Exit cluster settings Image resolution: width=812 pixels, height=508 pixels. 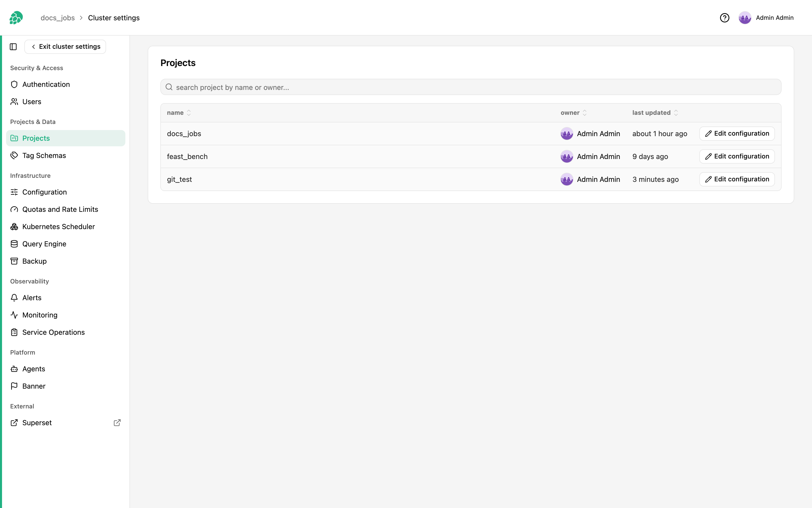click(x=65, y=47)
